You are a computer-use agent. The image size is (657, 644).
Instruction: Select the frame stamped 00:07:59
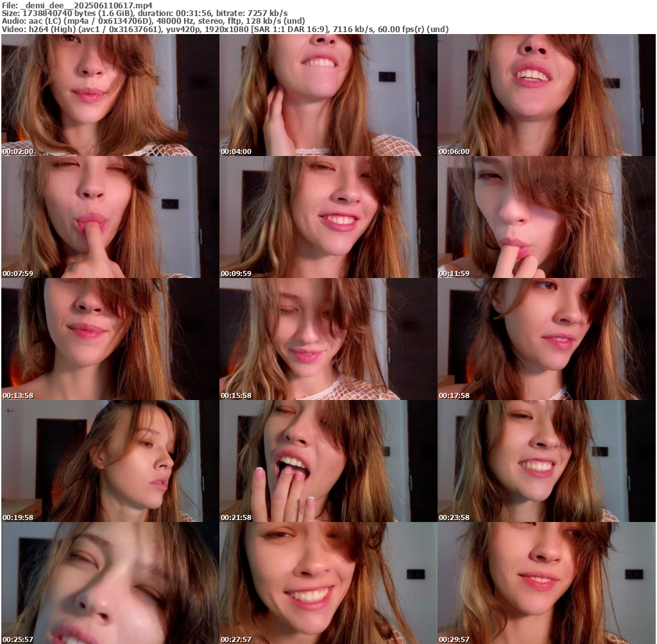click(x=110, y=217)
